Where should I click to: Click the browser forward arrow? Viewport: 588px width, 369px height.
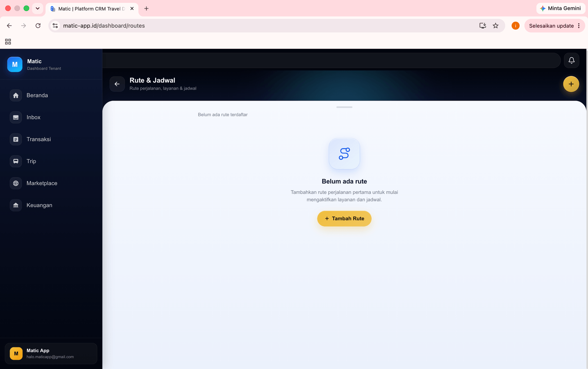24,26
